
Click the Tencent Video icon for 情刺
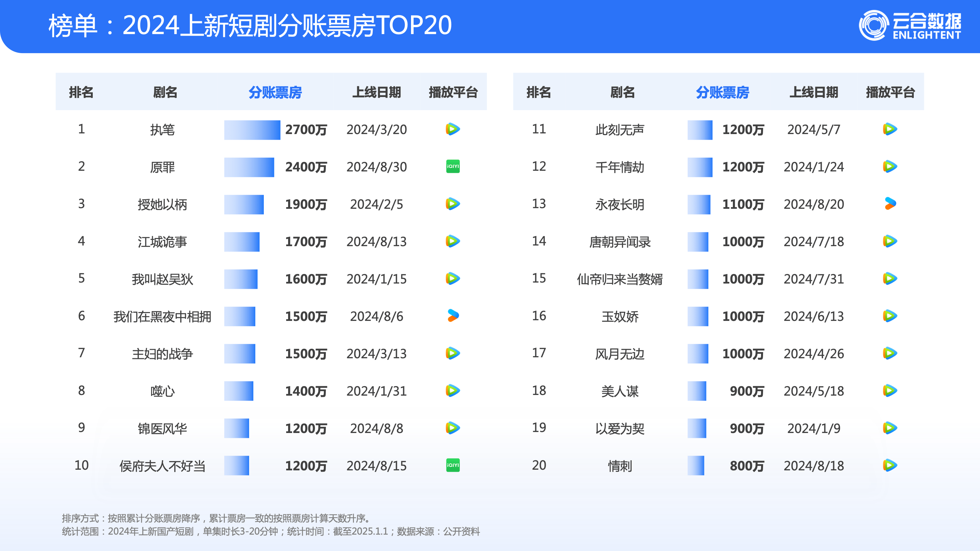tap(890, 465)
